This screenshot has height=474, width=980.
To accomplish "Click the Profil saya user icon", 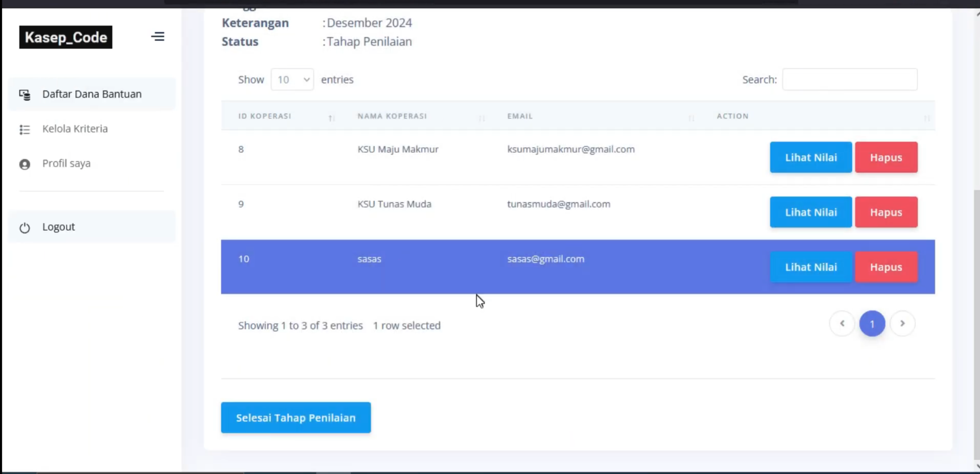I will click(x=25, y=164).
